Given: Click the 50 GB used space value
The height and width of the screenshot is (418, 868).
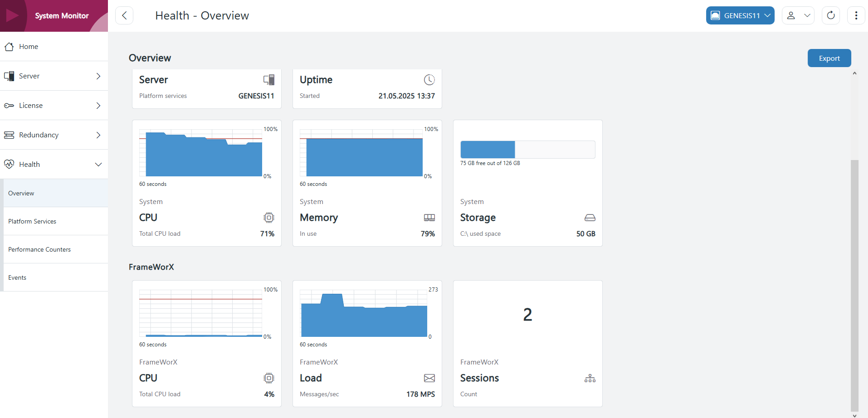Looking at the screenshot, I should pos(586,234).
